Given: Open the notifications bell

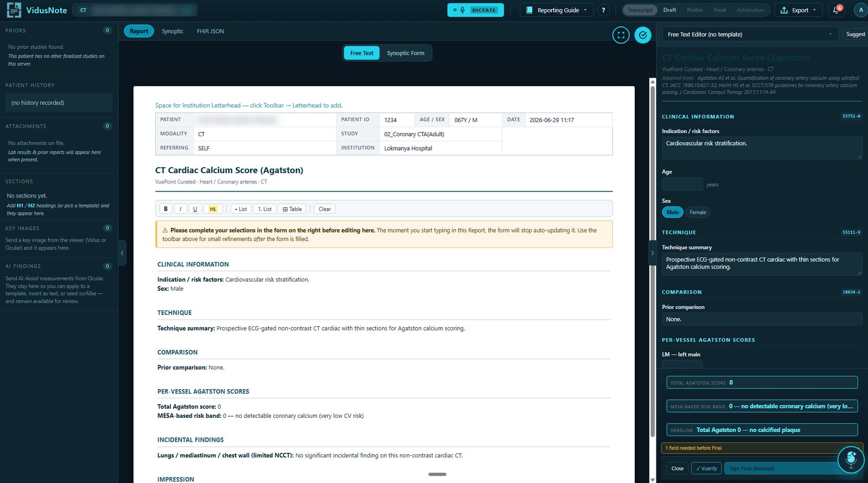Looking at the screenshot, I should pyautogui.click(x=836, y=10).
